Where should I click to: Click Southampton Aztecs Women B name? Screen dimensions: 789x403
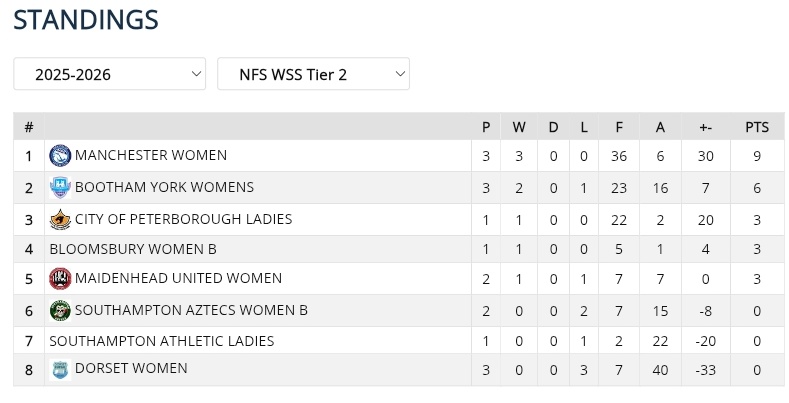(x=191, y=311)
